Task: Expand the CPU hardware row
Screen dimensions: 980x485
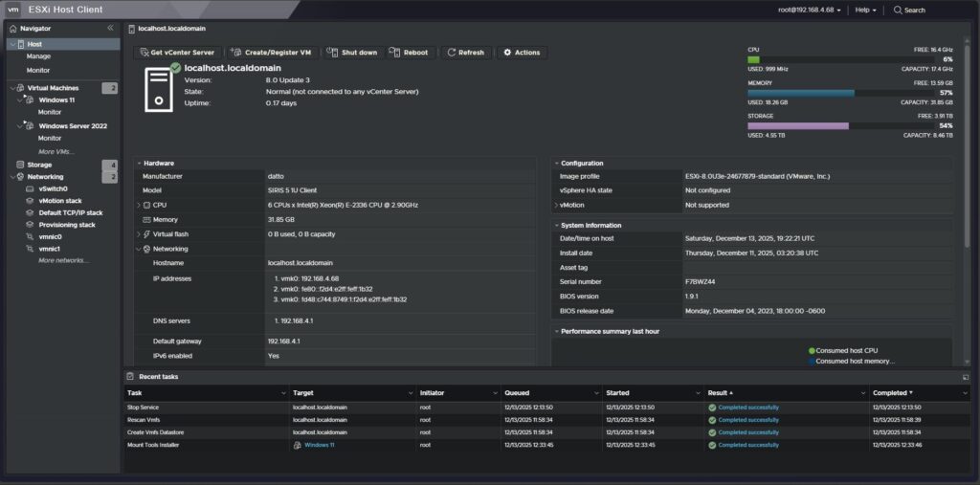Action: [139, 205]
